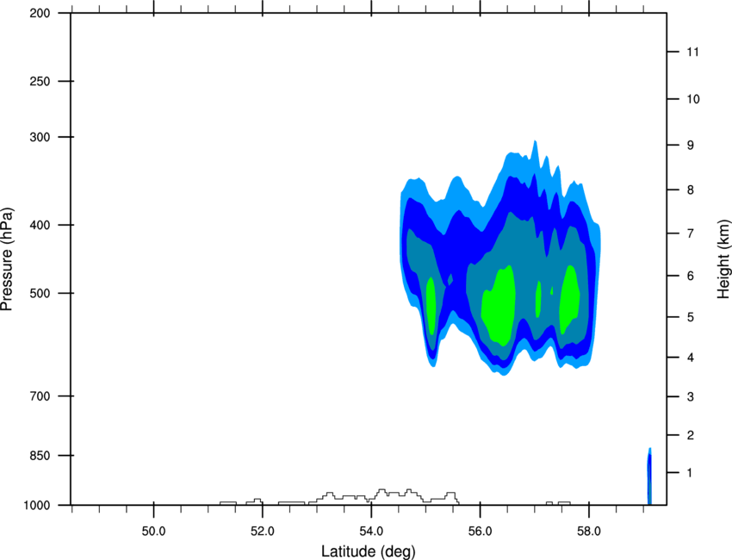Click the narrow green contour near 55 latitude

(x=431, y=306)
